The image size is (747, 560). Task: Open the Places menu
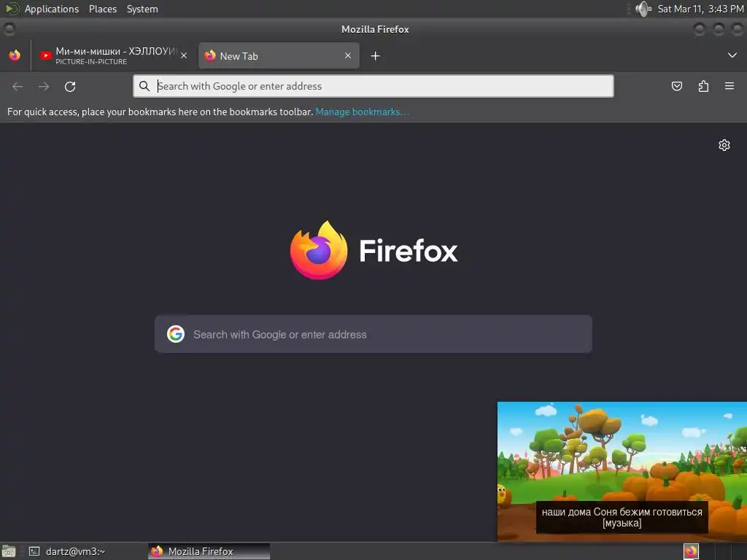pos(103,9)
